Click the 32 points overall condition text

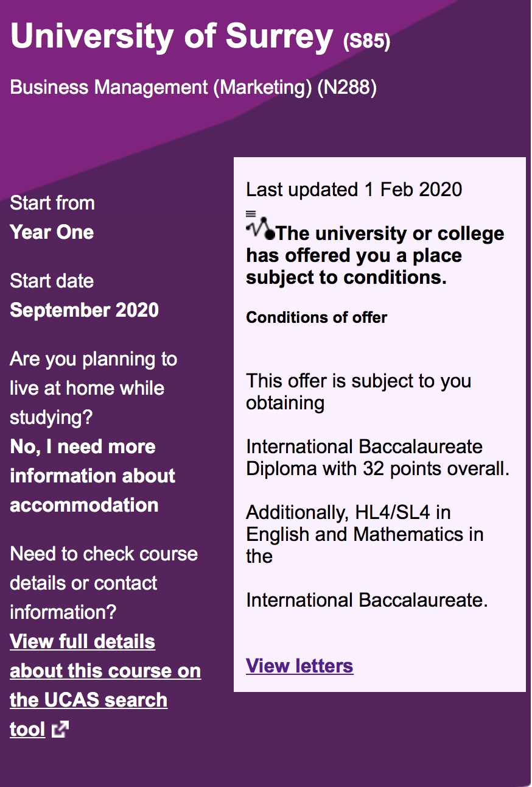click(377, 457)
